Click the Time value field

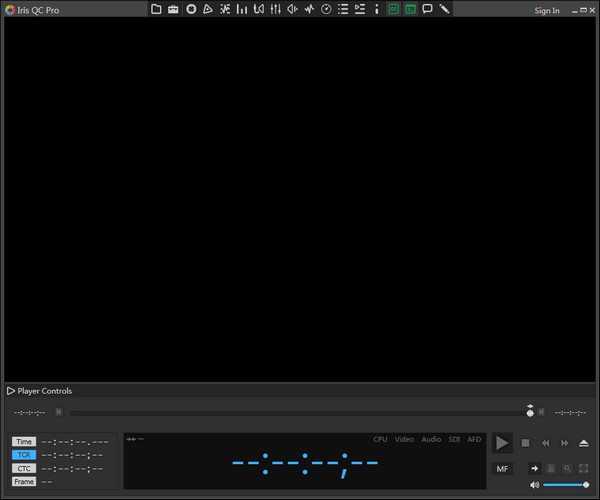tap(75, 442)
